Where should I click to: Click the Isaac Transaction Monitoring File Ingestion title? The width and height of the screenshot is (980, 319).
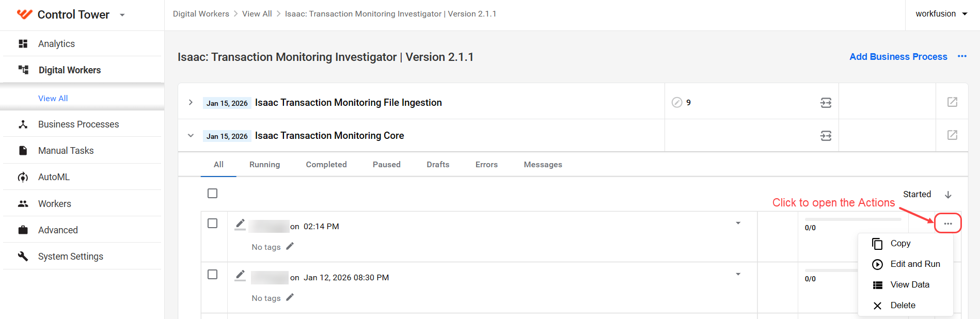[349, 103]
